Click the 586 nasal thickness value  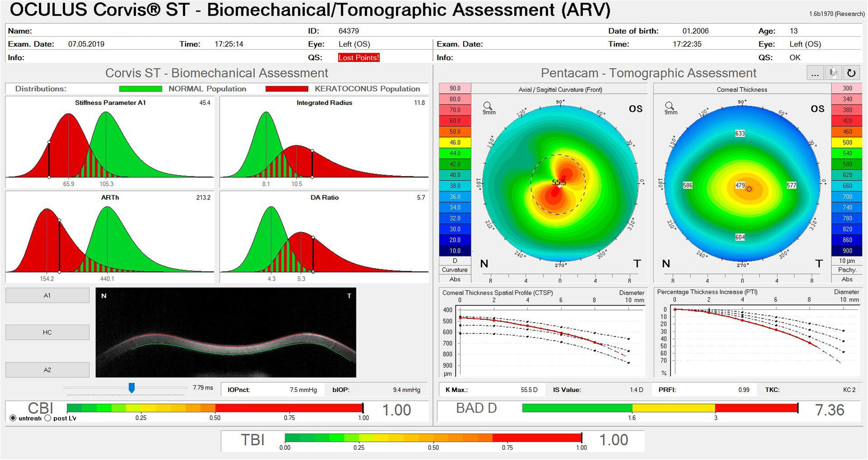(688, 185)
